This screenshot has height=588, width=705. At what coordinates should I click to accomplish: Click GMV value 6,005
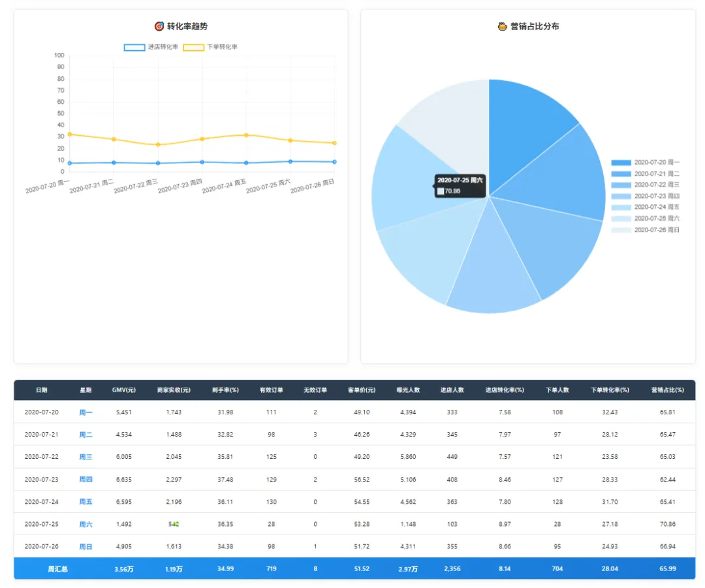pos(123,457)
